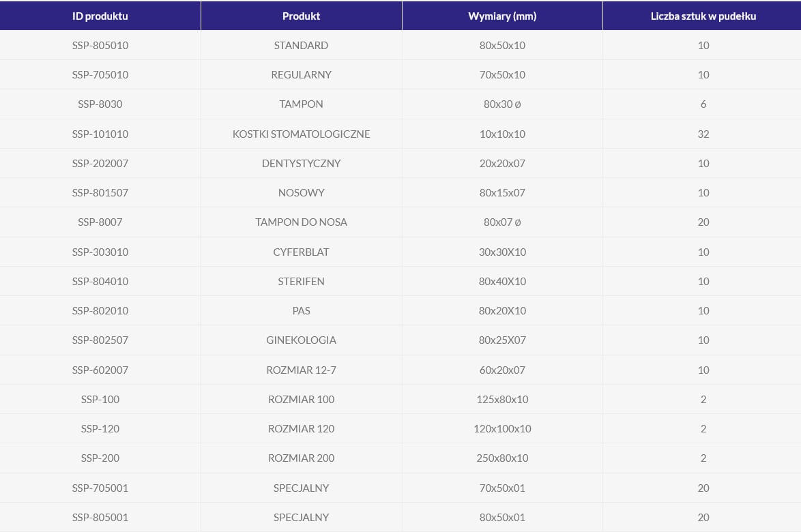
Task: Select KOSTKI STOMATOLOGICZNE product cell
Action: 301,134
